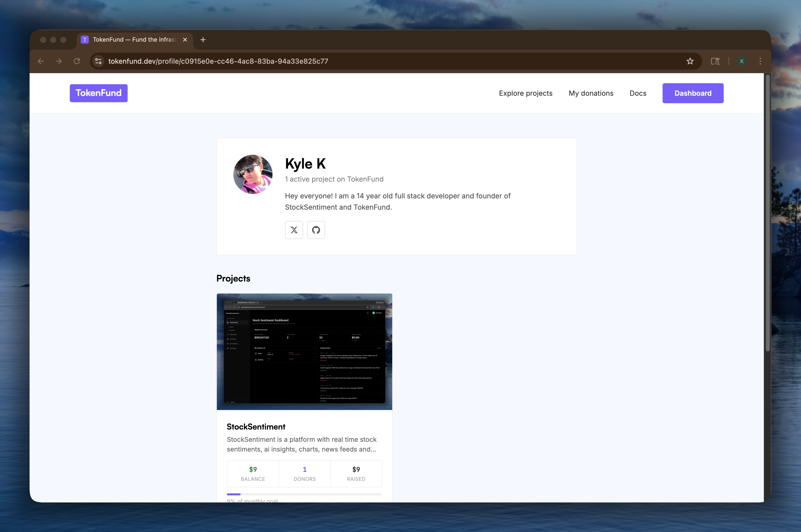Click the monthly goal progress bar
801x532 pixels.
tap(304, 494)
